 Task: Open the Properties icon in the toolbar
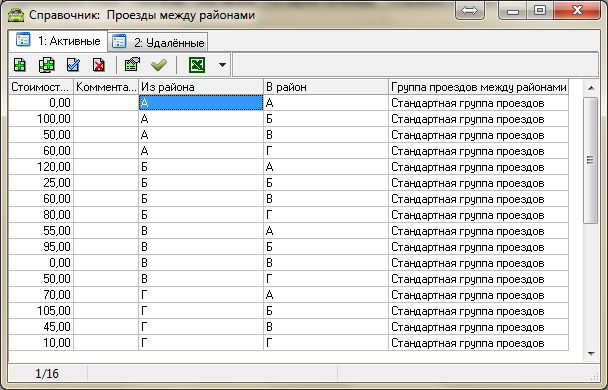click(x=132, y=64)
